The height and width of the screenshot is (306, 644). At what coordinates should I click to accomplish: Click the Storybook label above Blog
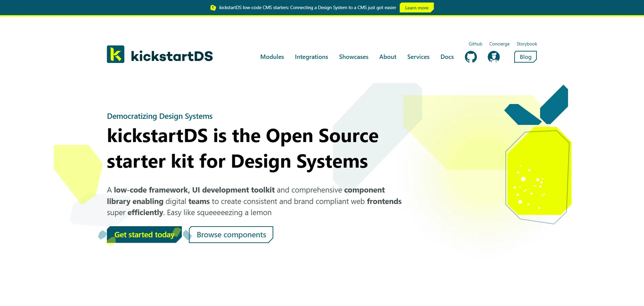526,44
